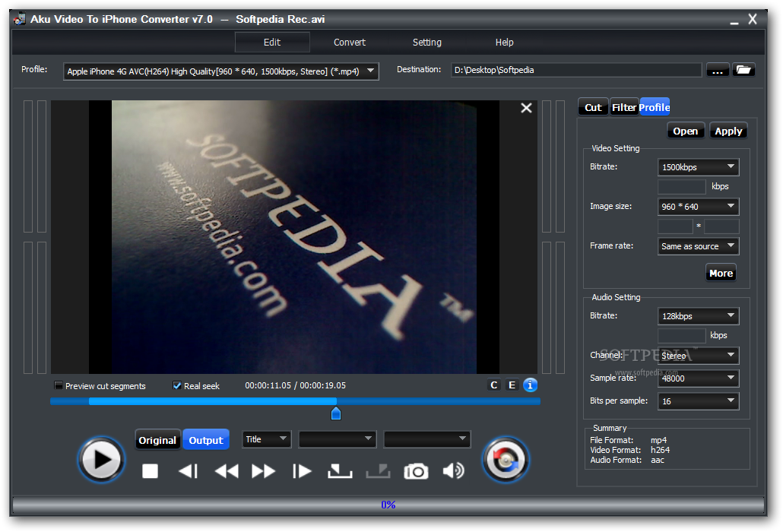Fast forward the video
The height and width of the screenshot is (532, 783).
264,471
